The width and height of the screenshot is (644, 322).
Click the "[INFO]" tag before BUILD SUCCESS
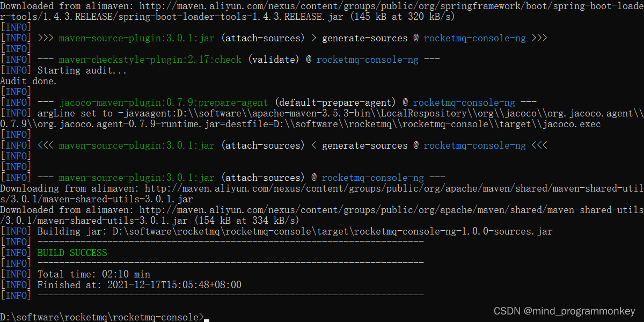(16, 253)
